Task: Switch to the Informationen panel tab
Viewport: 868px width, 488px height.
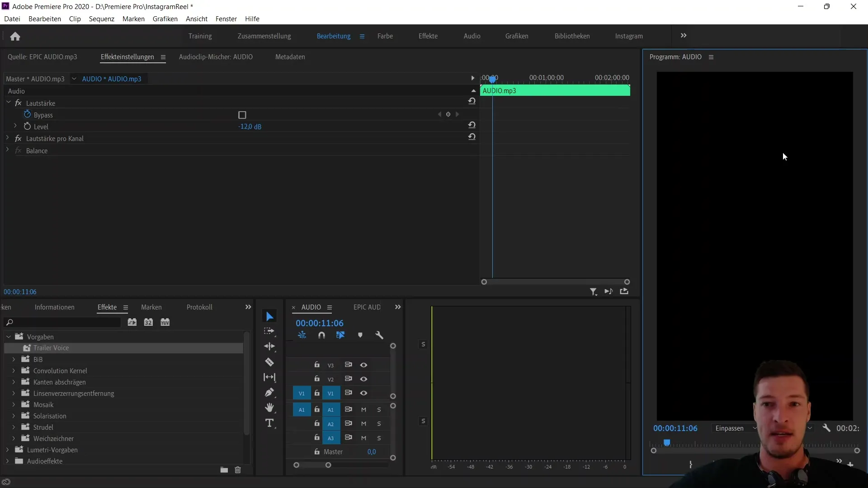Action: [55, 307]
